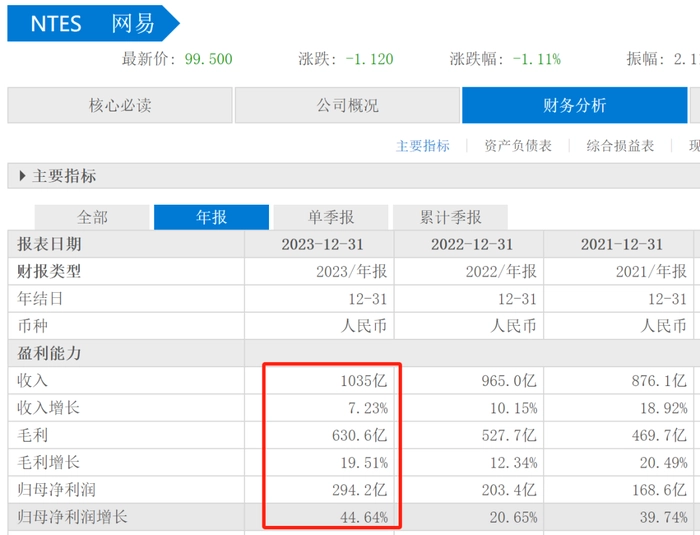Image resolution: width=700 pixels, height=535 pixels.
Task: Select the 年报 report filter
Action: (x=211, y=217)
